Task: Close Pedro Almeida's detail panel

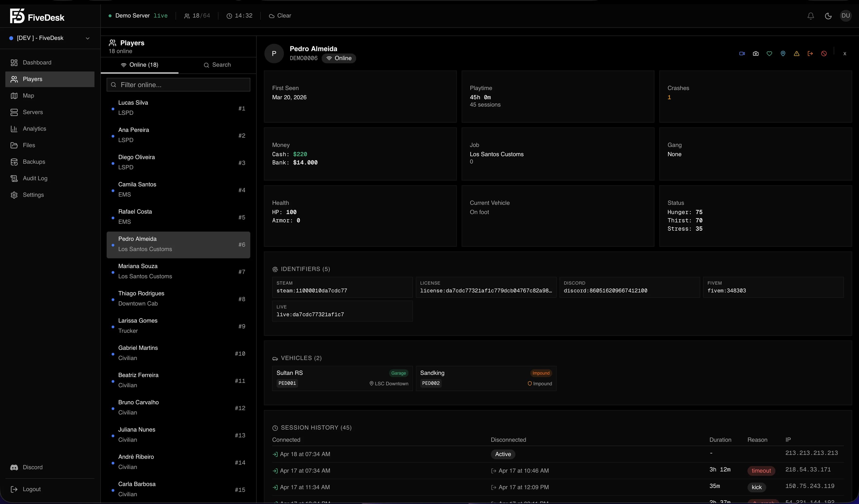Action: pyautogui.click(x=845, y=54)
